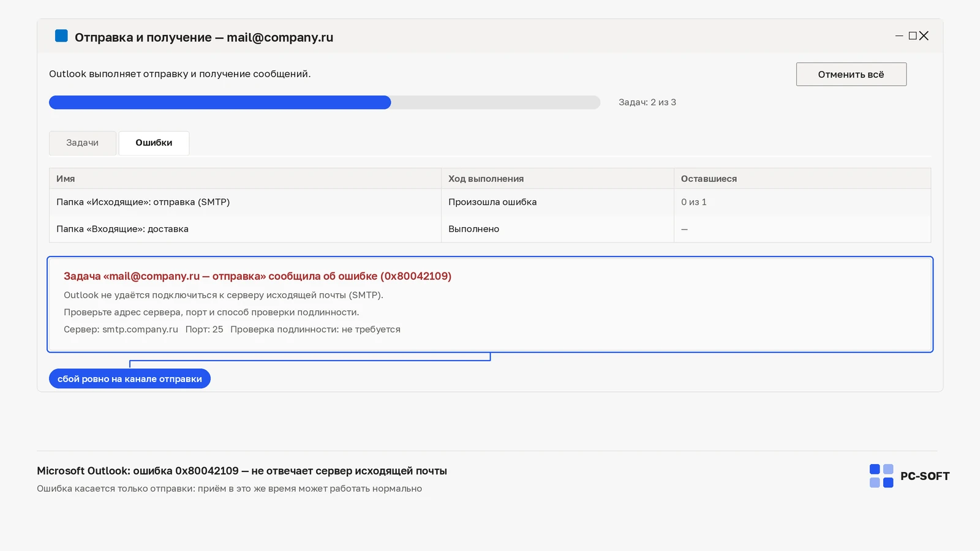Select row «Папка «Входящие»: доставка»
Viewport: 980px width, 551px height.
point(490,229)
